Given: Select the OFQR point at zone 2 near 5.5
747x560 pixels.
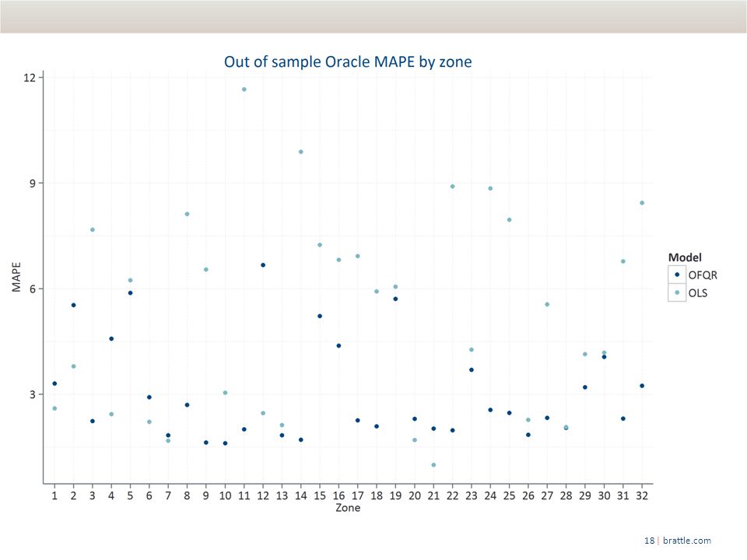Looking at the screenshot, I should click(x=73, y=305).
